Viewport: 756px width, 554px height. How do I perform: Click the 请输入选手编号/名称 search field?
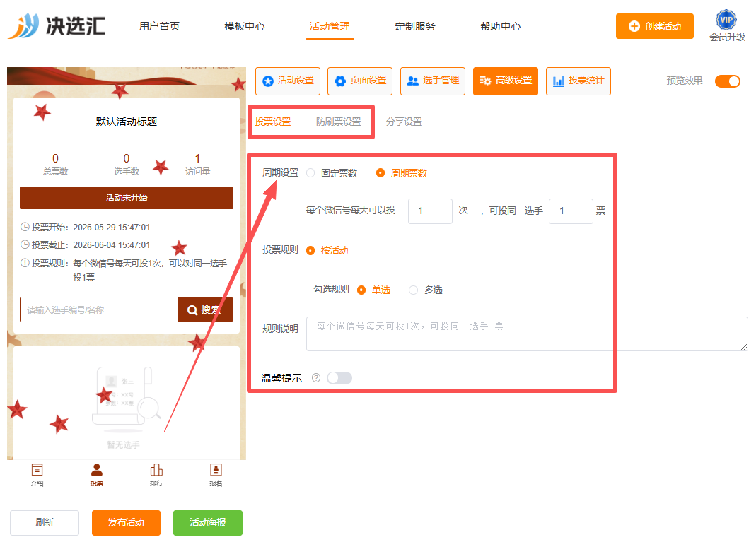[99, 310]
